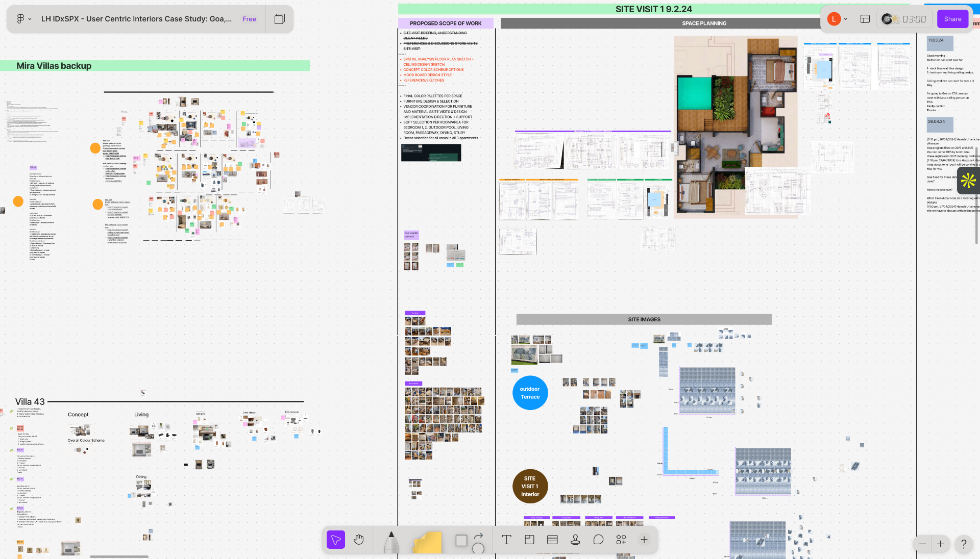This screenshot has width=980, height=559.
Task: Click the orange L user avatar
Action: point(834,19)
